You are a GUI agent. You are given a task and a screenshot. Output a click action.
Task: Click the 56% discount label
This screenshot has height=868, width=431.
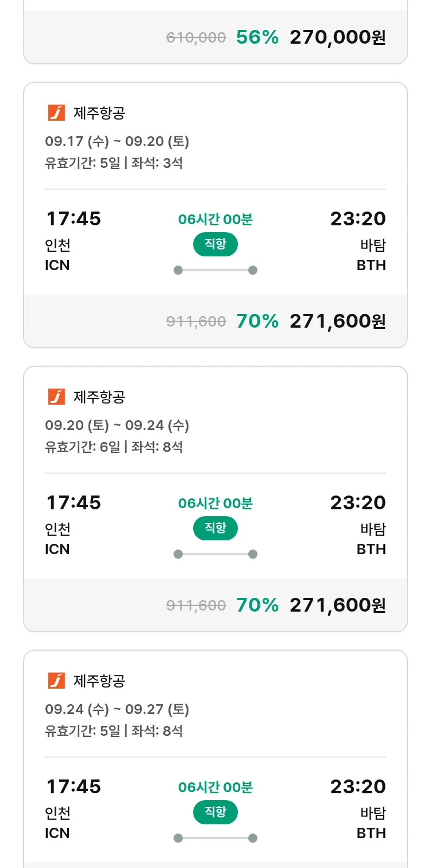point(257,37)
